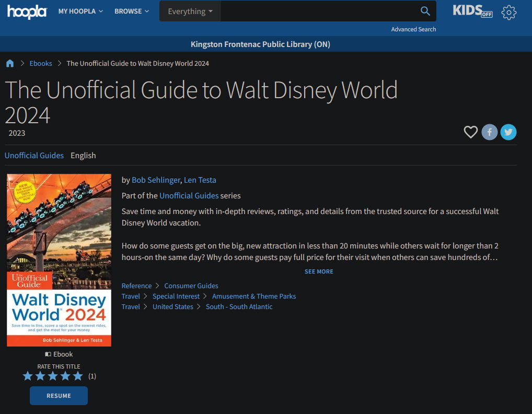Share title on Twitter
The image size is (532, 414).
coord(508,132)
